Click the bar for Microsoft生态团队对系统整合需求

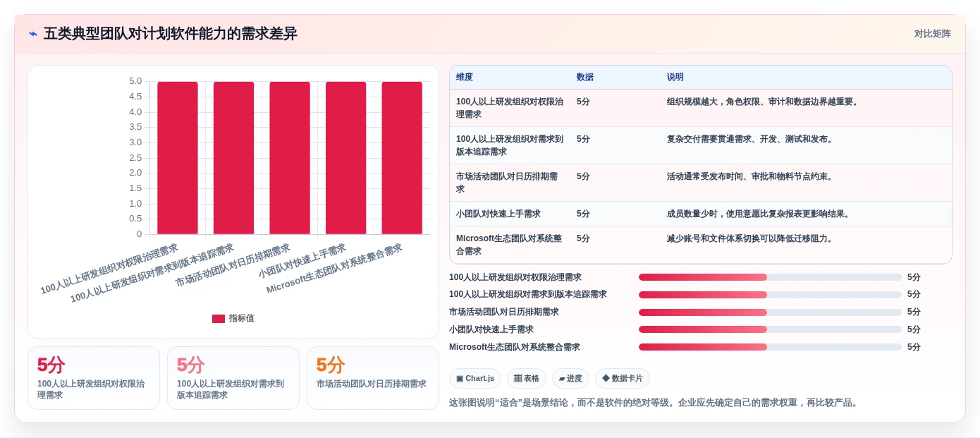(x=402, y=158)
